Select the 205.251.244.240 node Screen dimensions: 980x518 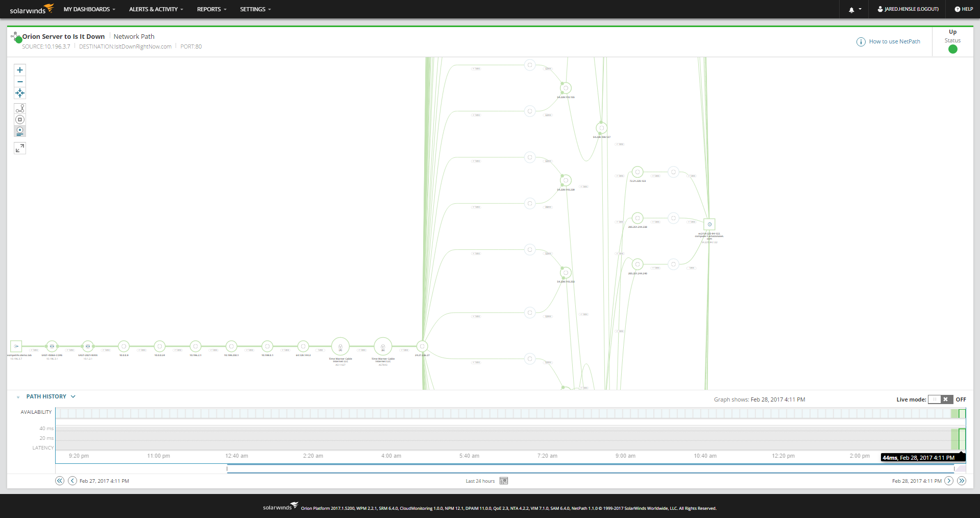(638, 264)
